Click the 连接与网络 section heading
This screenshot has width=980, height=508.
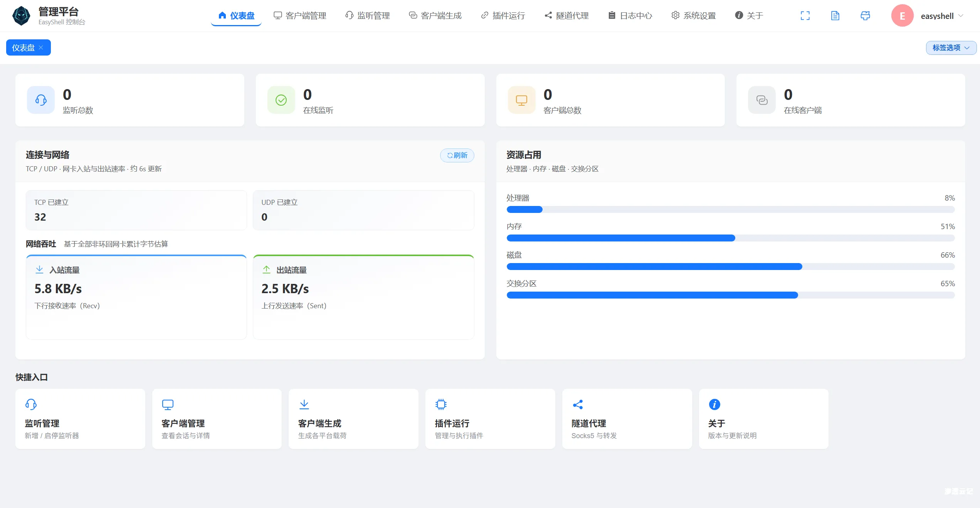(47, 155)
